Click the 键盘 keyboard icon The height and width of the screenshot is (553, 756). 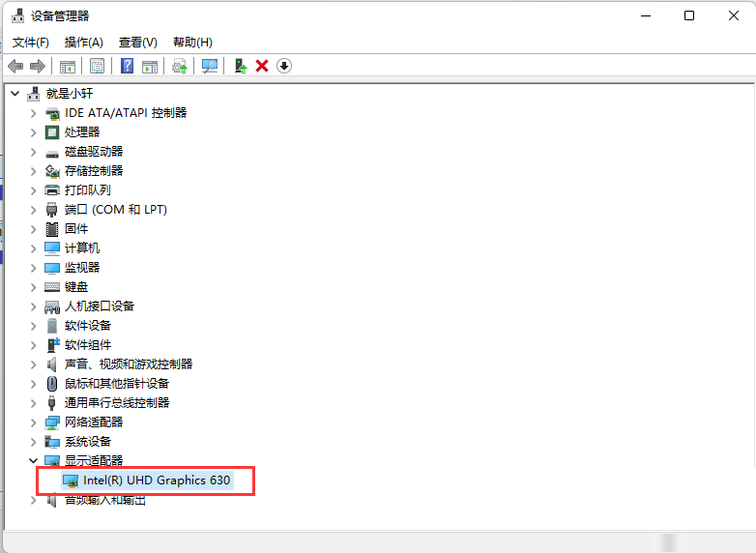point(51,287)
